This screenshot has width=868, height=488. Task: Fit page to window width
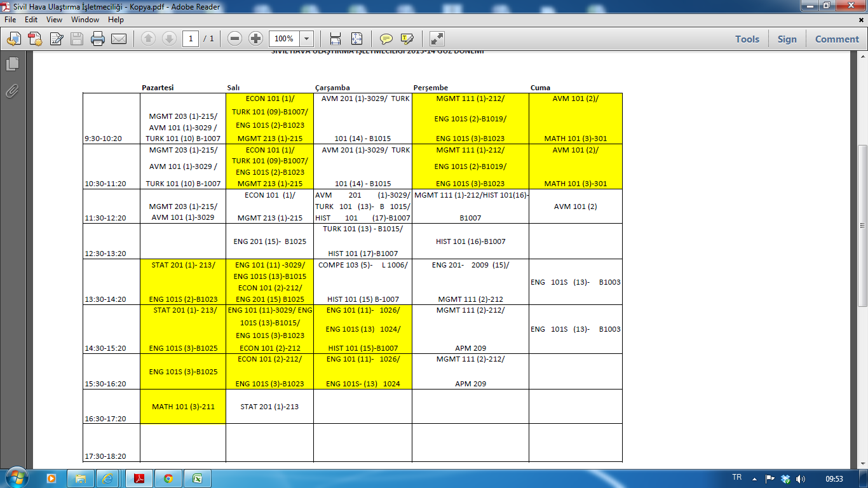coord(336,39)
